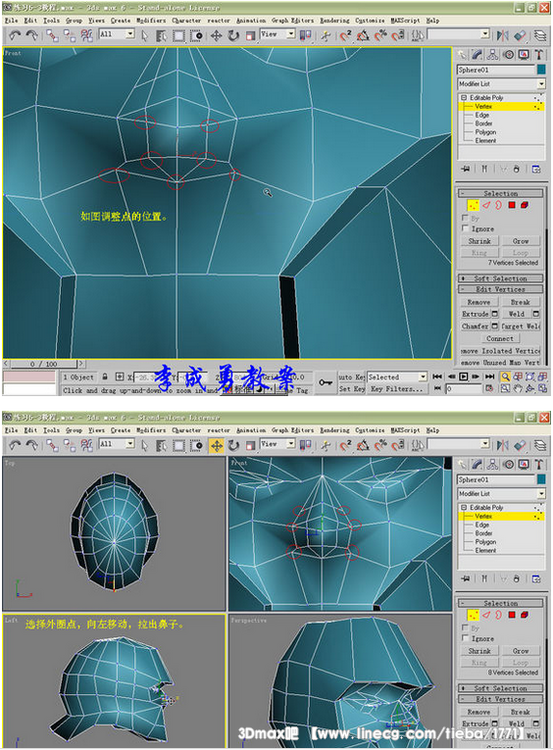
Task: Select Polygon sub-object icon in top Selection rollout
Action: (x=511, y=205)
